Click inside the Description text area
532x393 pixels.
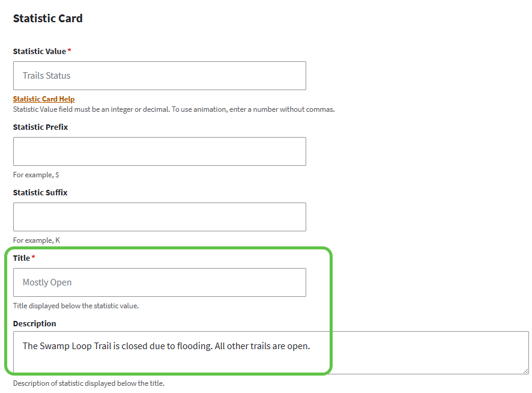271,353
